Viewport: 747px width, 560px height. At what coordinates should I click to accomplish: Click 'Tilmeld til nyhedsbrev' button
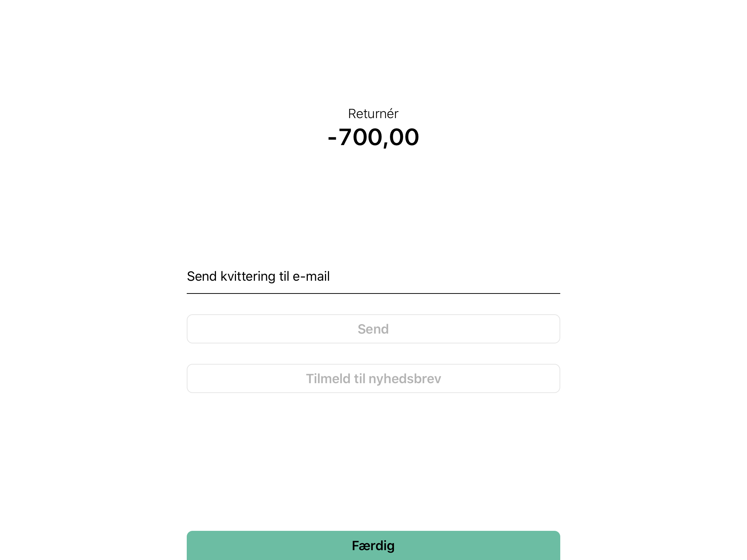[373, 378]
